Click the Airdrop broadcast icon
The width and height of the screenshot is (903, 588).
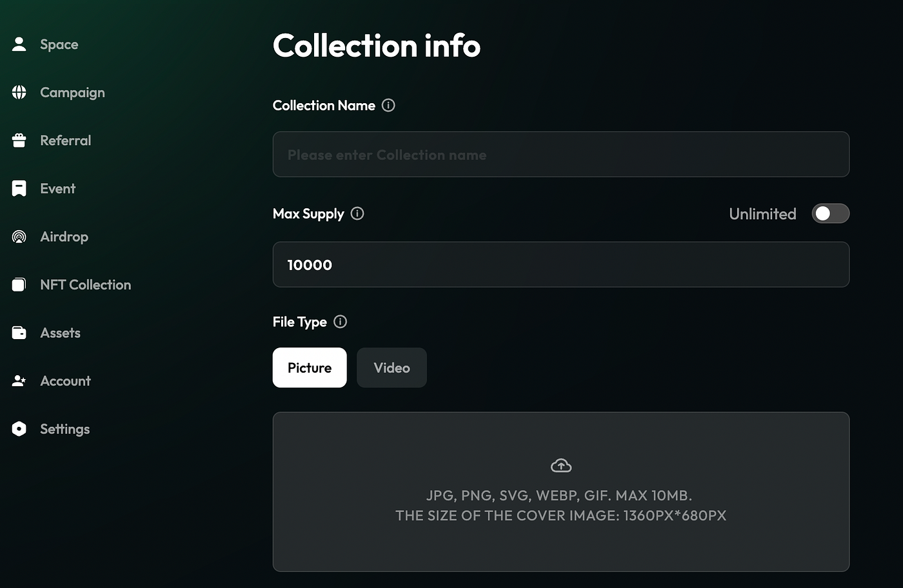tap(19, 237)
